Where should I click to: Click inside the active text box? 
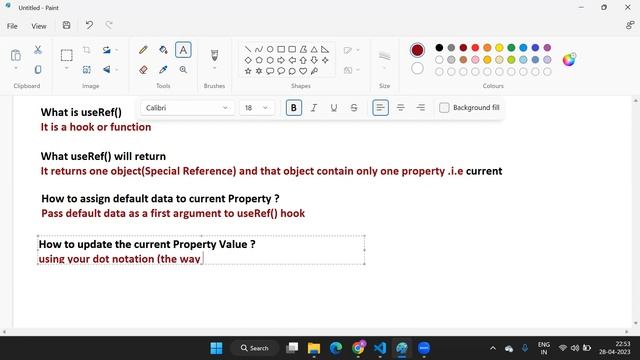click(x=201, y=250)
